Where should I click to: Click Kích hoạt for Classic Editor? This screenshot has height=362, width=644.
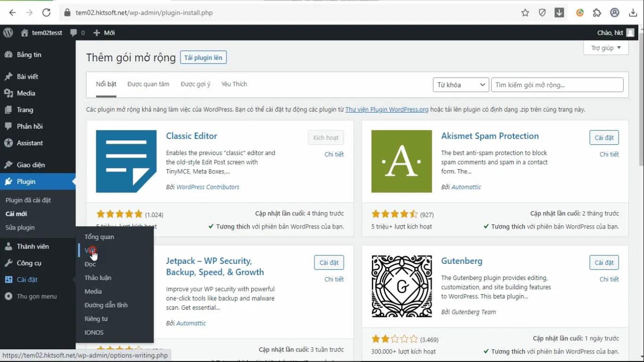point(326,138)
